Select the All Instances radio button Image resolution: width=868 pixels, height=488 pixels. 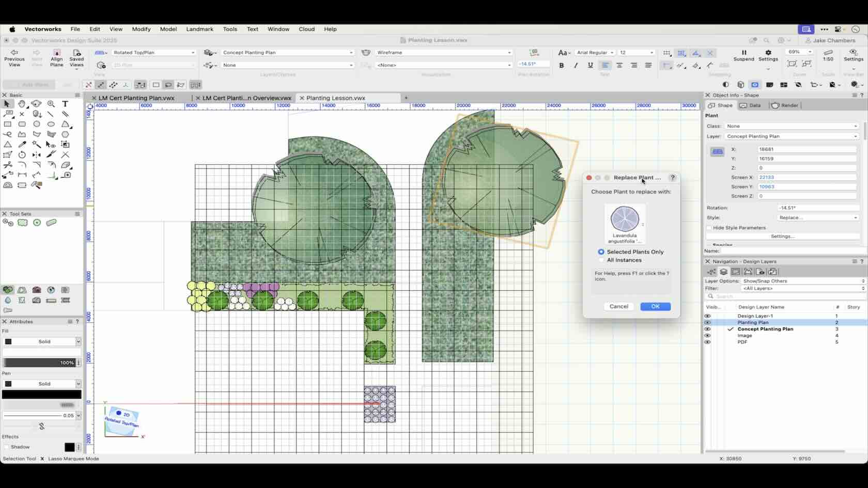(601, 260)
